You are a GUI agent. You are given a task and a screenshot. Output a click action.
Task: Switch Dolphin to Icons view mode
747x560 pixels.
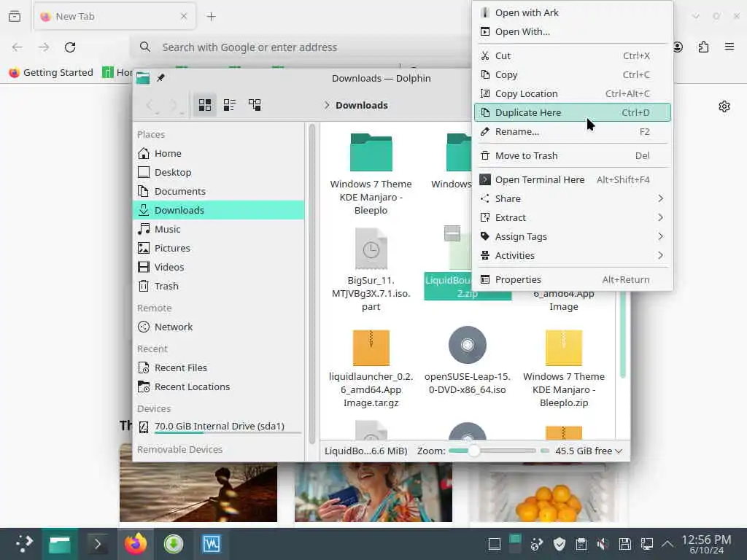pos(205,105)
